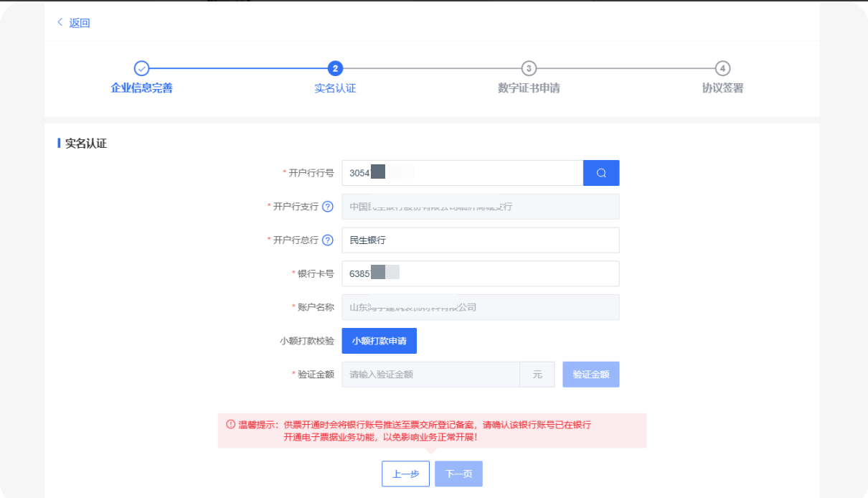Select step 4 circle for 协议签署
The height and width of the screenshot is (498, 868).
[723, 68]
